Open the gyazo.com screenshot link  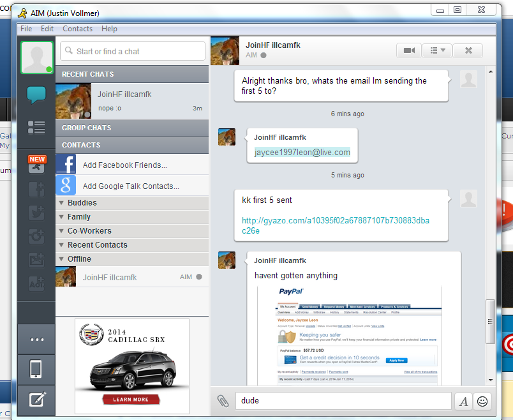tap(336, 225)
